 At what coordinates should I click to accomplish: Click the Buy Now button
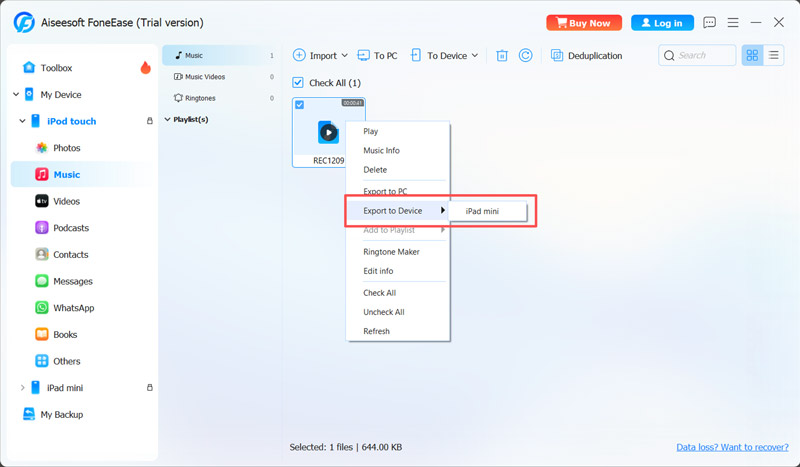tap(584, 23)
